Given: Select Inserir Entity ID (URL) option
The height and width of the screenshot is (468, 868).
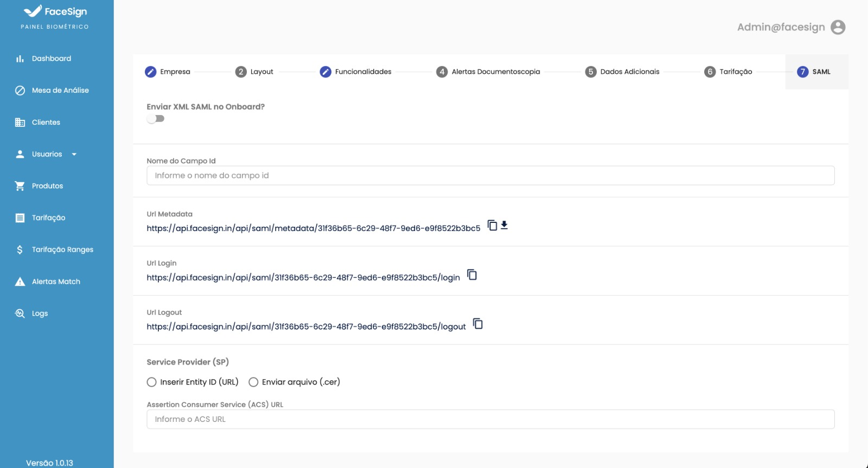Looking at the screenshot, I should (x=152, y=382).
